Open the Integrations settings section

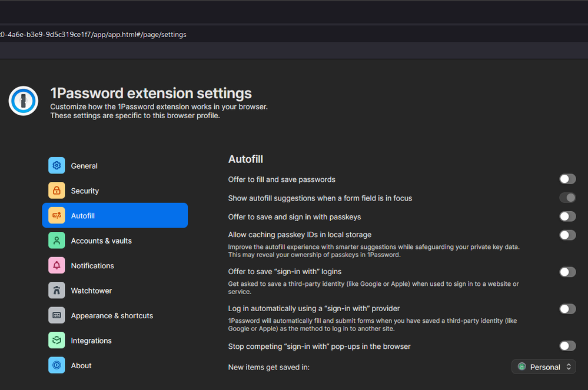115,341
